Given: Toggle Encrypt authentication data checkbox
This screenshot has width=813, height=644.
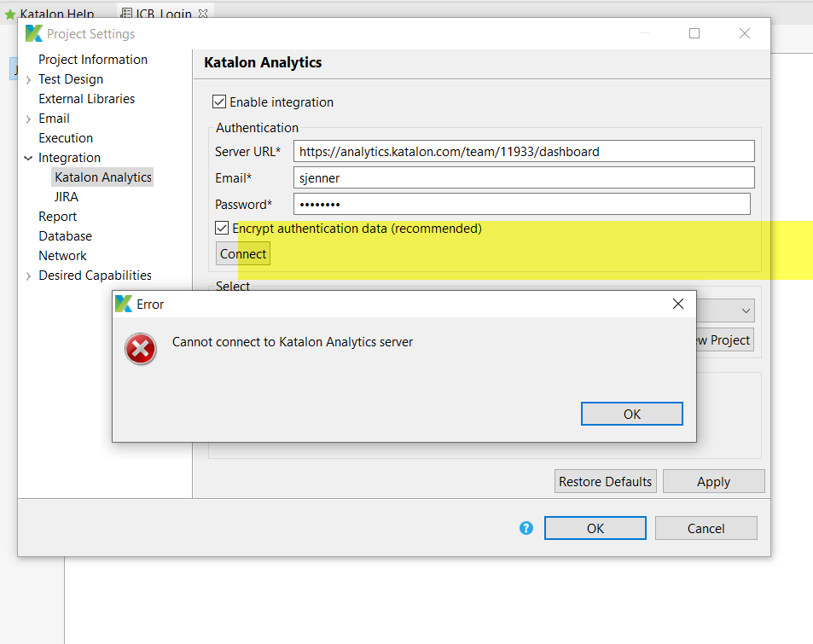Looking at the screenshot, I should 222,228.
